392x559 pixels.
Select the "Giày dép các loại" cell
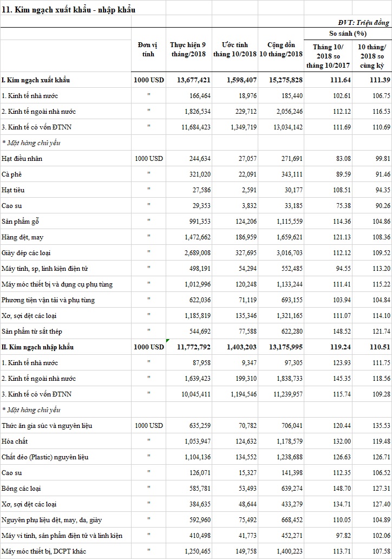[26, 253]
